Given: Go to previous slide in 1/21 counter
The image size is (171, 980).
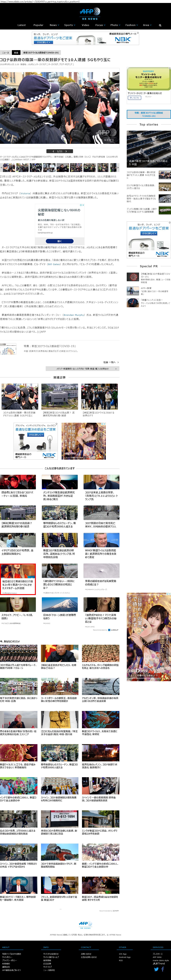Looking at the screenshot, I should pyautogui.click(x=53, y=151).
